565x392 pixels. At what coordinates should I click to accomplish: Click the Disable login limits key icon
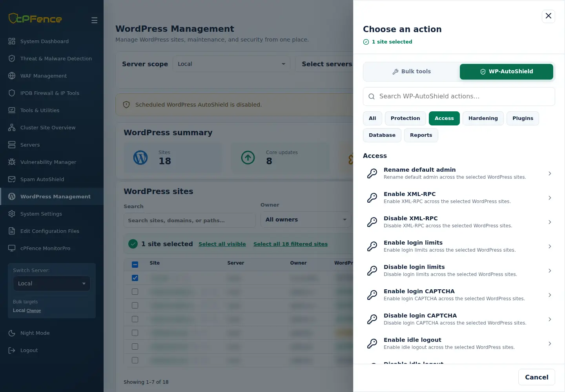tap(372, 270)
